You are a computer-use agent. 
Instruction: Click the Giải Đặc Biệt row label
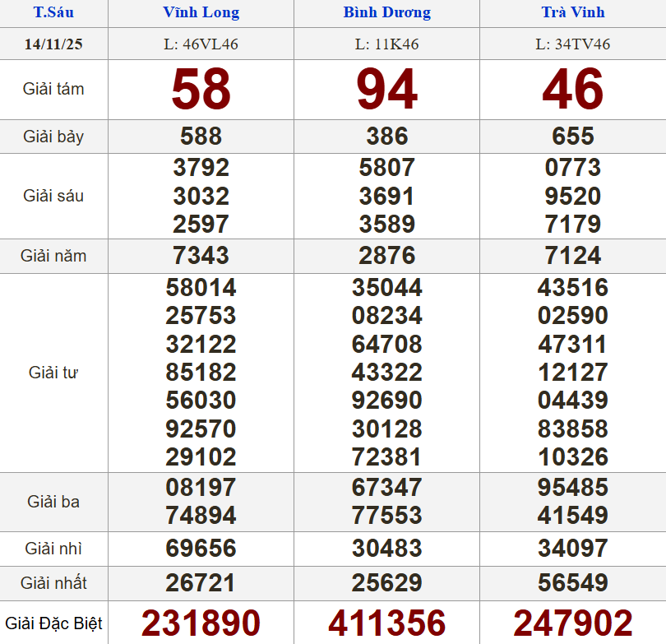tap(53, 623)
